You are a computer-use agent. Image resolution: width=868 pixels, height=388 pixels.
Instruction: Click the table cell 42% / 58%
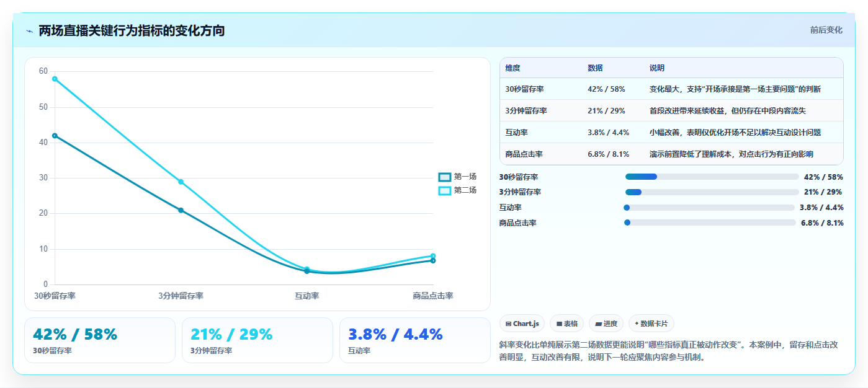(606, 89)
